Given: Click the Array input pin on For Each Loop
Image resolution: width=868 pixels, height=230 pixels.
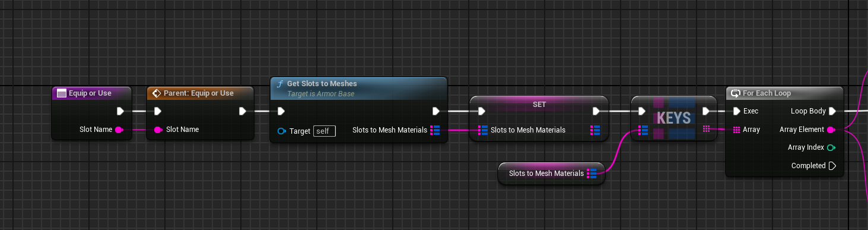Looking at the screenshot, I should [737, 130].
